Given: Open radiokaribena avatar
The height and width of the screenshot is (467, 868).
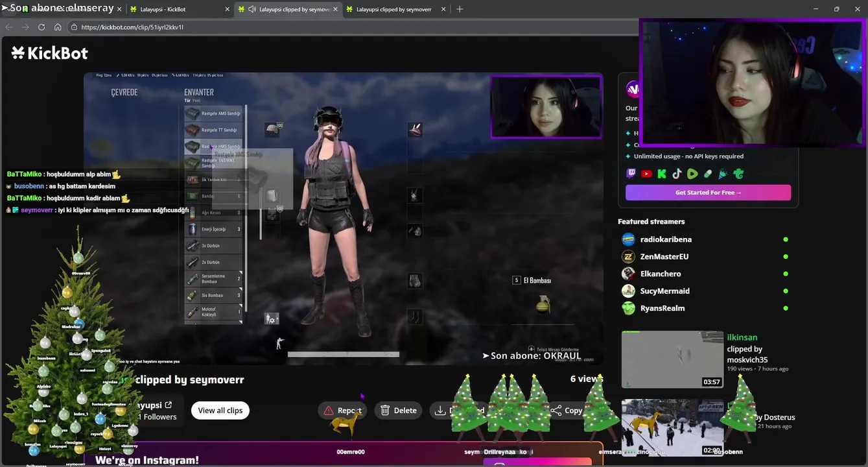Looking at the screenshot, I should click(628, 239).
